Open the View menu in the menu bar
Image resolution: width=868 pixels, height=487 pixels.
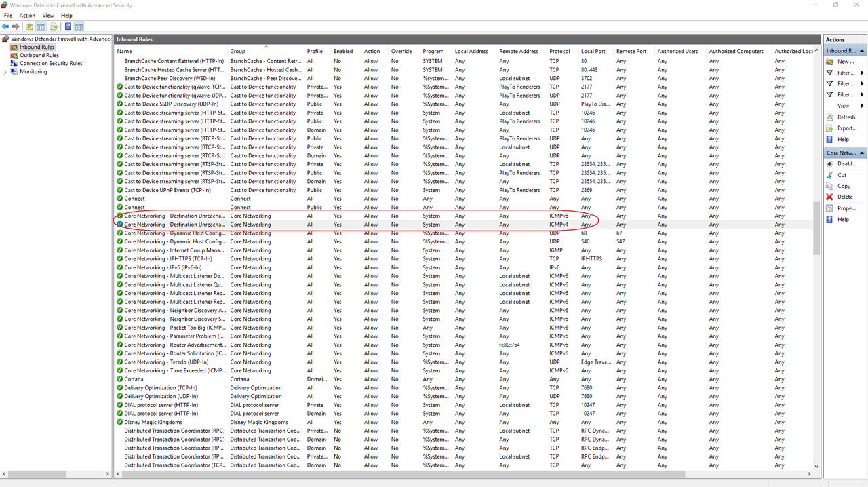pyautogui.click(x=48, y=16)
